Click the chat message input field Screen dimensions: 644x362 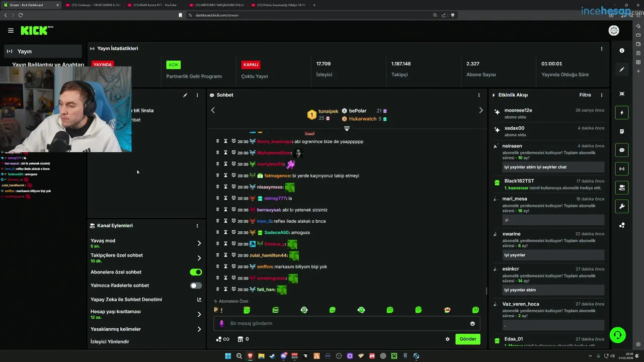click(x=347, y=323)
